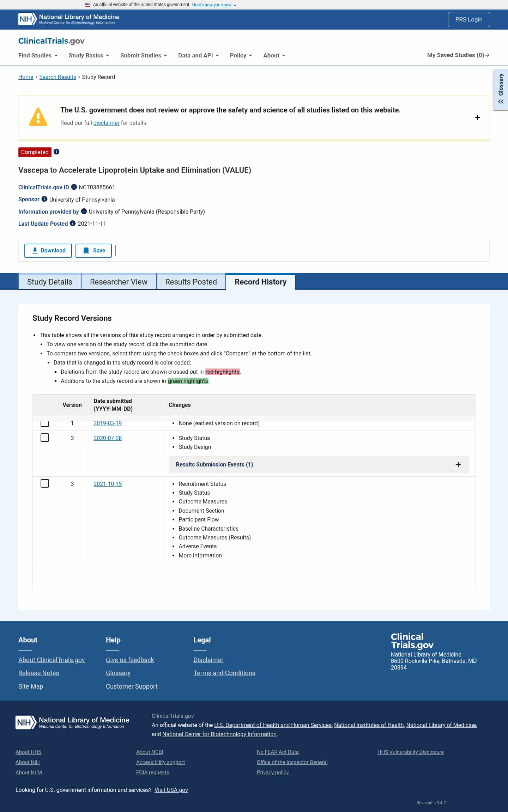Click the info icon next to Information provided by

pyautogui.click(x=84, y=211)
